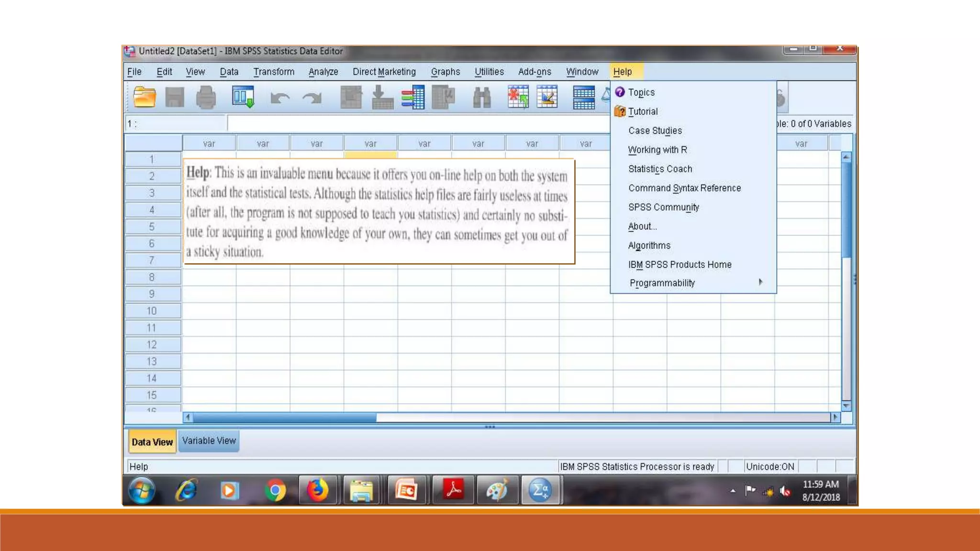Click the horizontal scrollbar right arrow
Viewport: 980px width, 551px height.
(835, 417)
